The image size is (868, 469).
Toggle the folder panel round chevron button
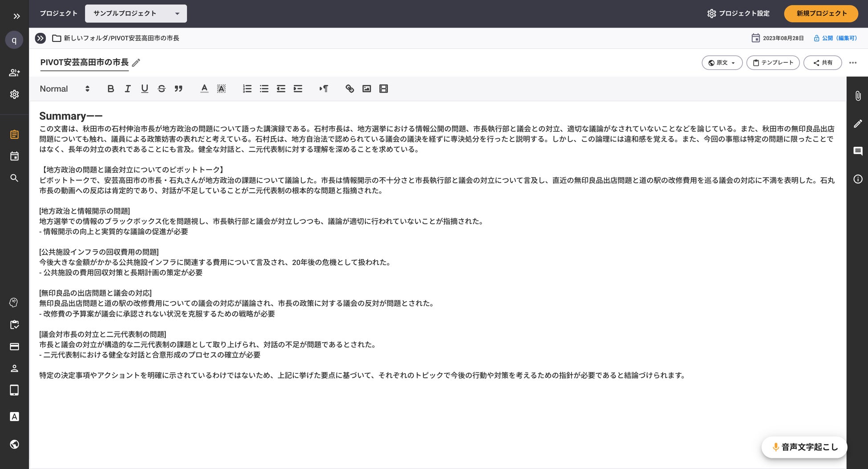point(41,38)
